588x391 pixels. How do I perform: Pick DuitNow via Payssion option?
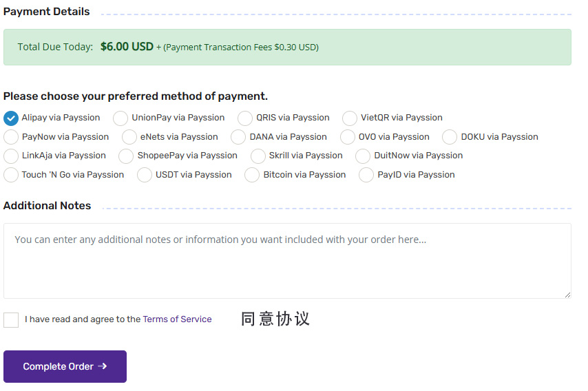pyautogui.click(x=363, y=156)
